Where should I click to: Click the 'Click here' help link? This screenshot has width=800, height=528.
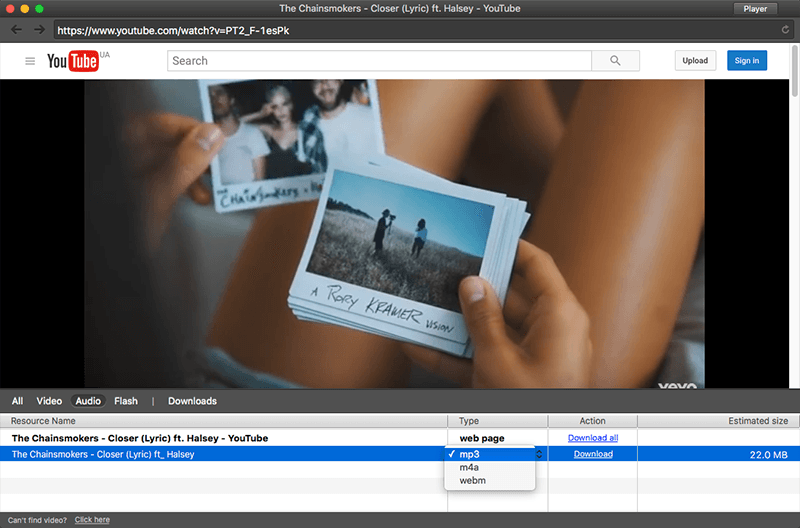[92, 520]
